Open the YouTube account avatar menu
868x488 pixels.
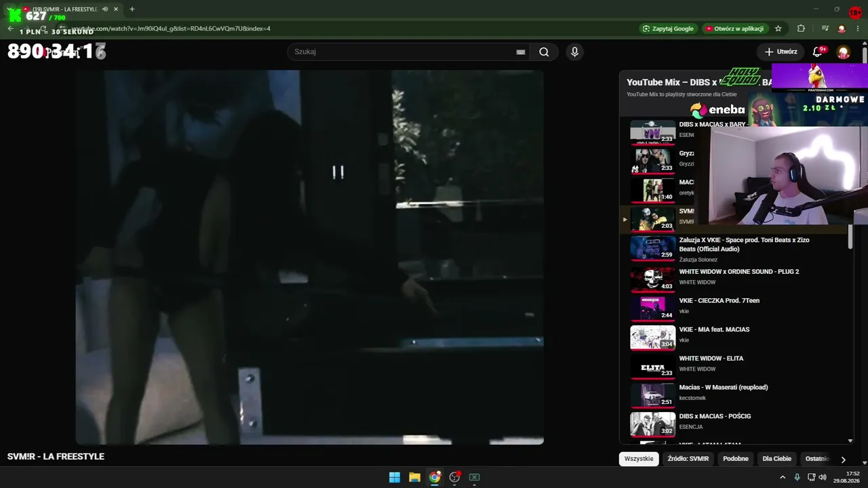(x=844, y=52)
